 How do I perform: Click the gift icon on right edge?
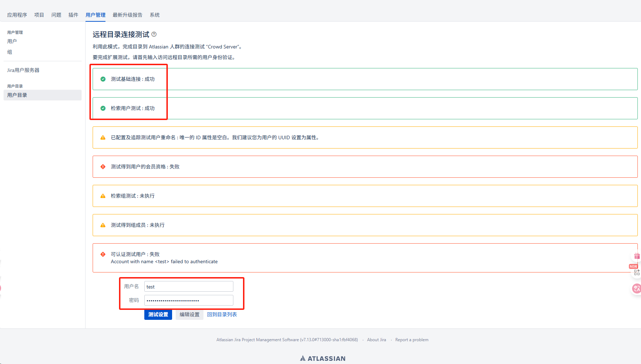[x=637, y=256]
